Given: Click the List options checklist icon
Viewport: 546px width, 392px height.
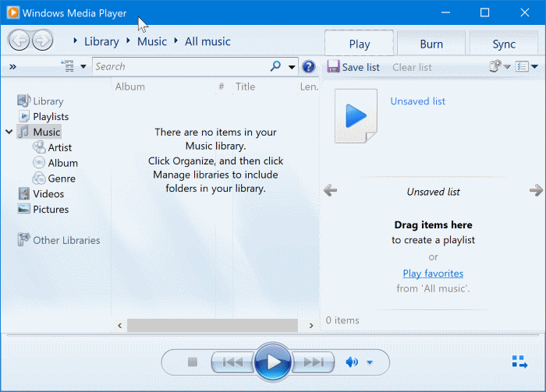Looking at the screenshot, I should tap(522, 66).
